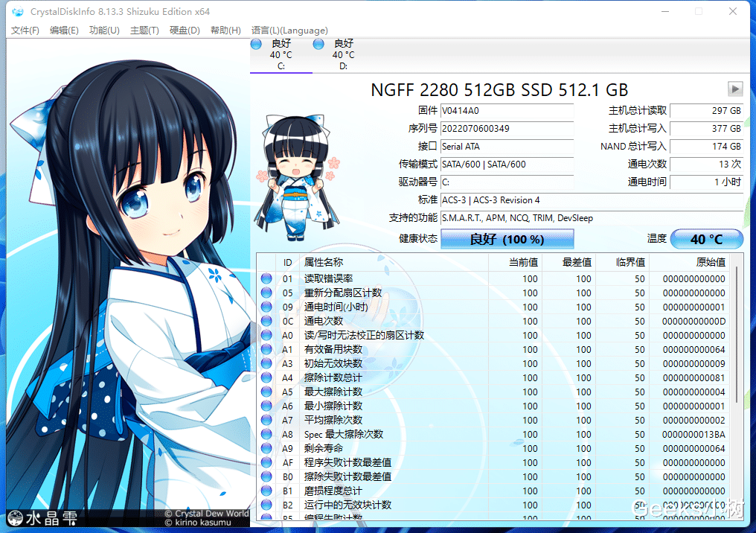Image resolution: width=756 pixels, height=533 pixels.
Task: Select the 剩余寿命 attribute name
Action: 324,449
